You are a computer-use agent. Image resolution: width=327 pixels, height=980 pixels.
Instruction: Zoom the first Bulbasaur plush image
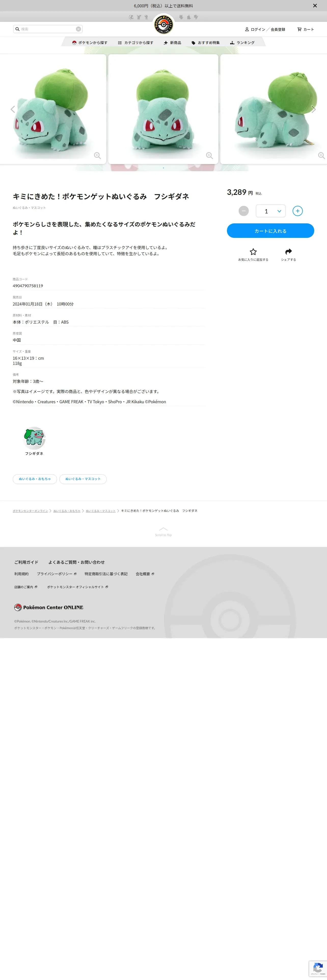coord(98,156)
